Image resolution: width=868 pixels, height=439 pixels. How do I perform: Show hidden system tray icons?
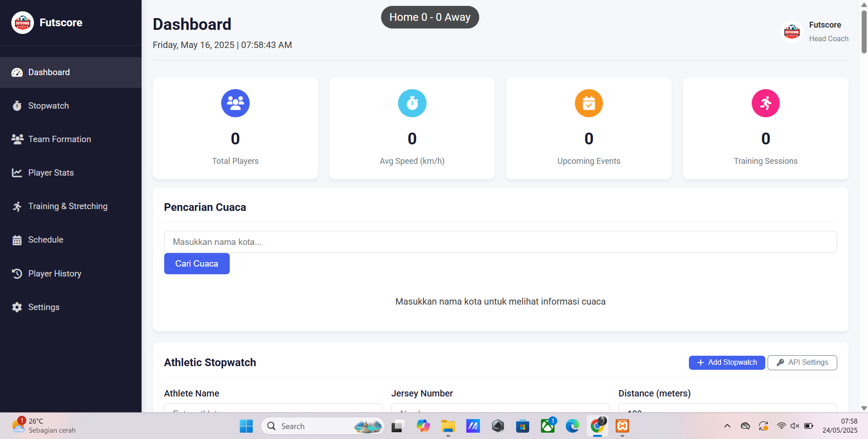727,426
